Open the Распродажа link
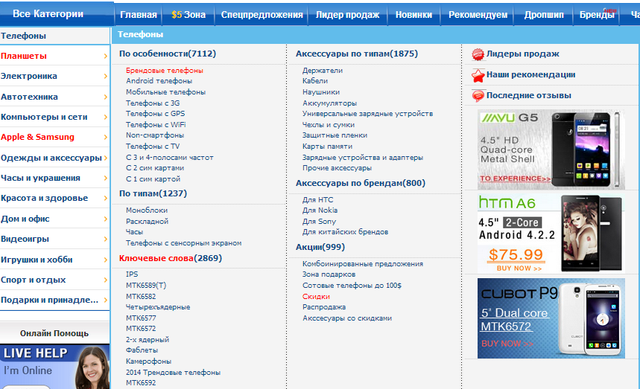The image size is (640, 389). pos(324,307)
